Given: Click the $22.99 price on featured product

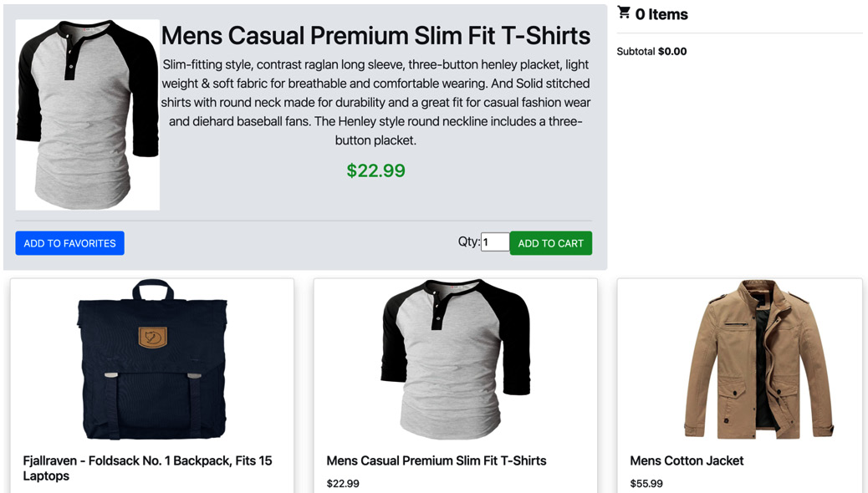Looking at the screenshot, I should point(375,170).
